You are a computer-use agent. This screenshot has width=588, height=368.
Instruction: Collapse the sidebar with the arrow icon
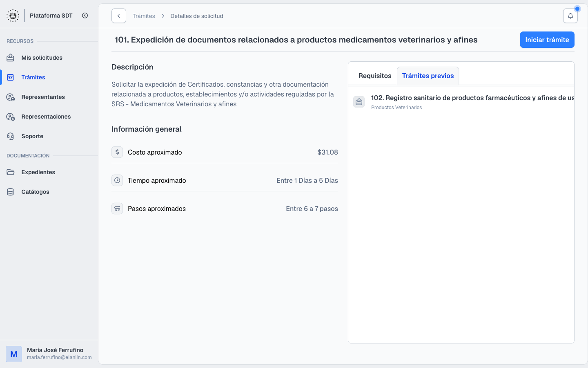85,16
